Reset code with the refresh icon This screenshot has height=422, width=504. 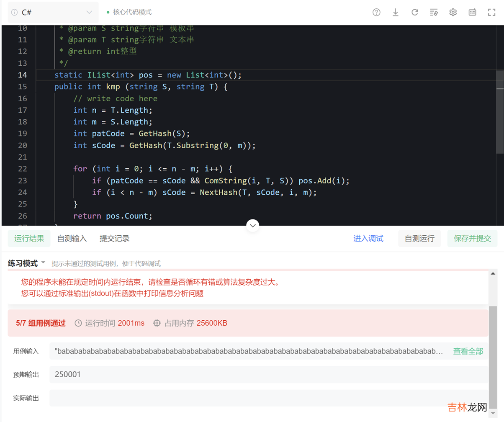click(415, 12)
